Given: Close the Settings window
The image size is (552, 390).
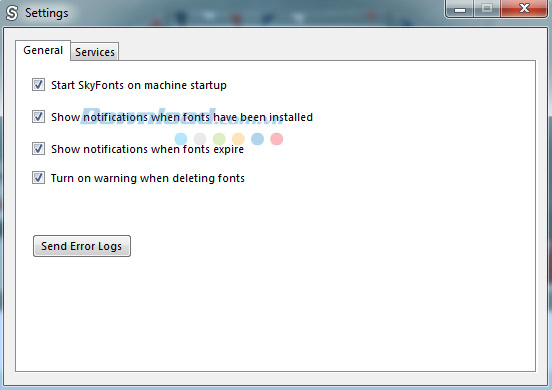Looking at the screenshot, I should 524,9.
